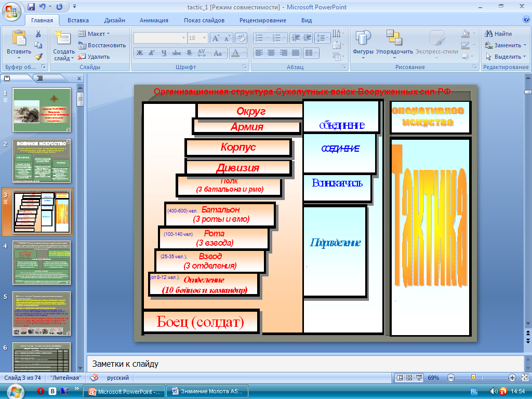Screen dimensions: 532x399
Task: Click Найти find button
Action: coord(498,34)
